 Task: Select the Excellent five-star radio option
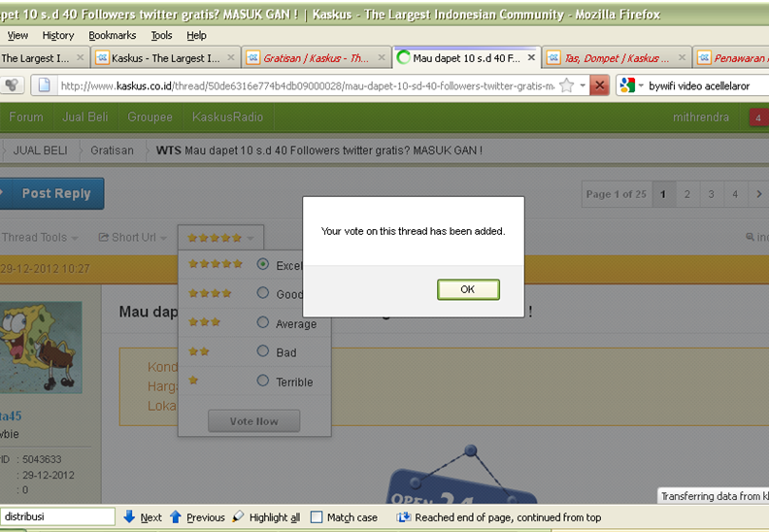(263, 264)
